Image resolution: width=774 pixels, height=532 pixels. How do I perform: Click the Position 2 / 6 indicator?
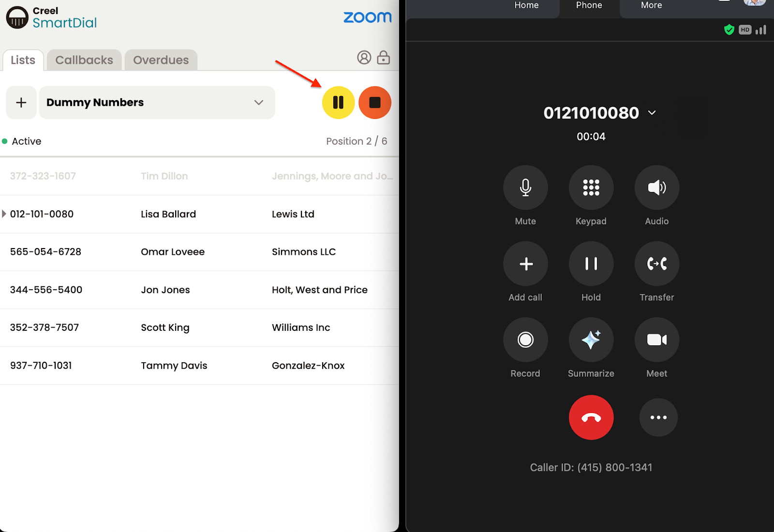click(x=357, y=141)
